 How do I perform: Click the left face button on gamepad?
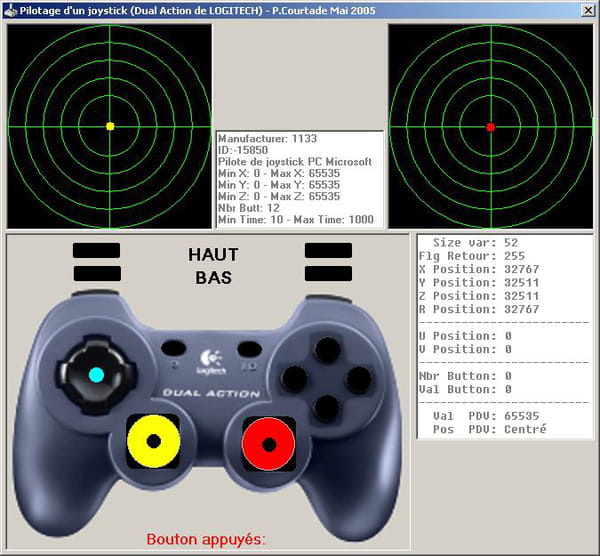pyautogui.click(x=294, y=379)
